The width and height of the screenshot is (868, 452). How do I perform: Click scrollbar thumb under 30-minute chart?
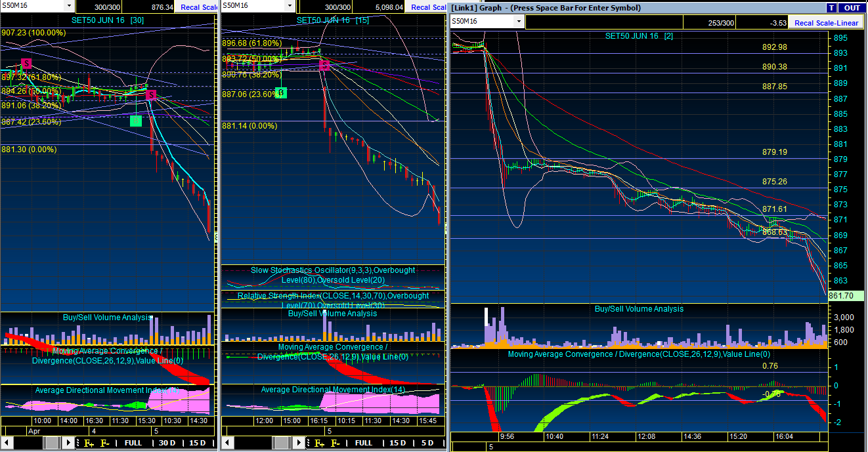(53, 443)
